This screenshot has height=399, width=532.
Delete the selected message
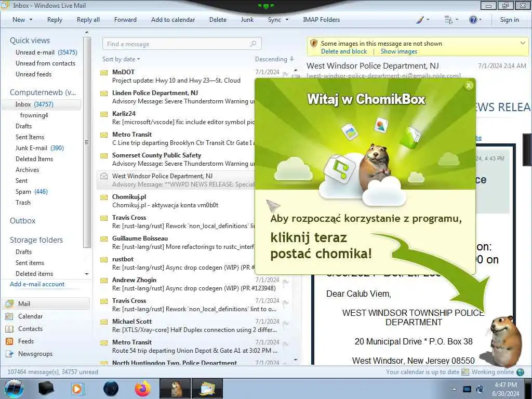tap(218, 20)
